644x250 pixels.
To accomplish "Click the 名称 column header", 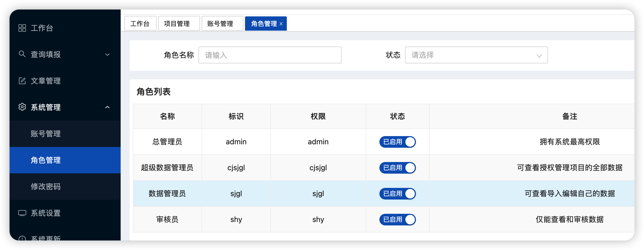I will tap(167, 116).
